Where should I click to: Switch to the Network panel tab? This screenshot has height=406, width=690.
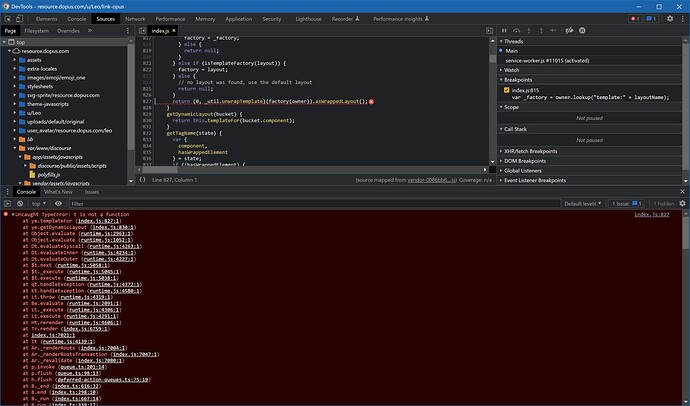(135, 19)
